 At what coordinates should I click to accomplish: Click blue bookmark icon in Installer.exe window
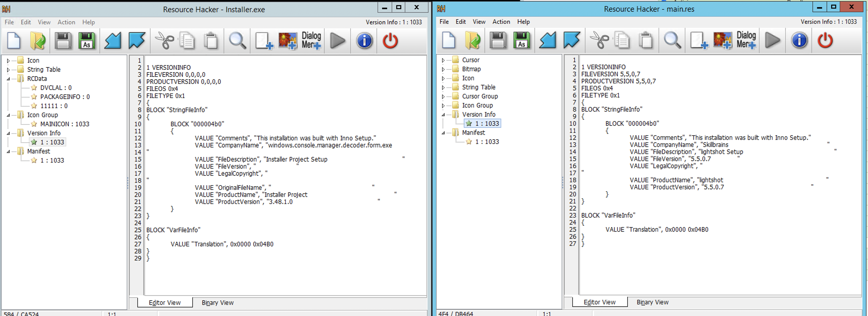click(x=137, y=41)
